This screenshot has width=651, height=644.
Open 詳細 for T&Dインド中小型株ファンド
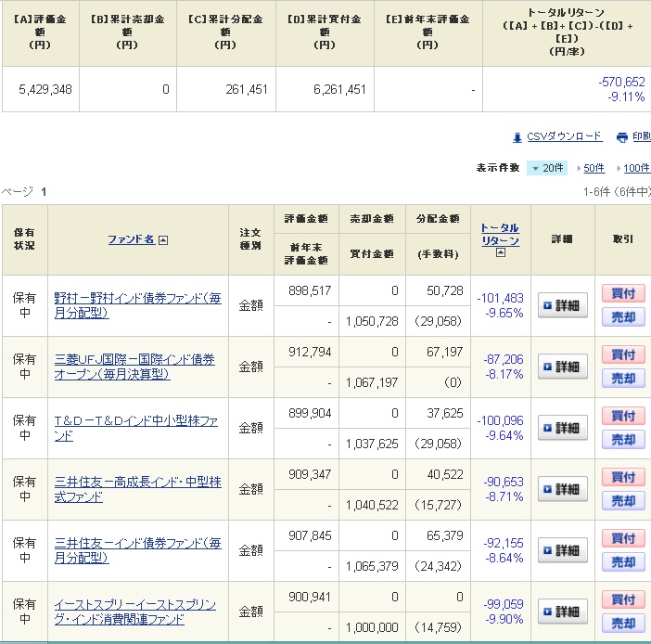tap(562, 428)
